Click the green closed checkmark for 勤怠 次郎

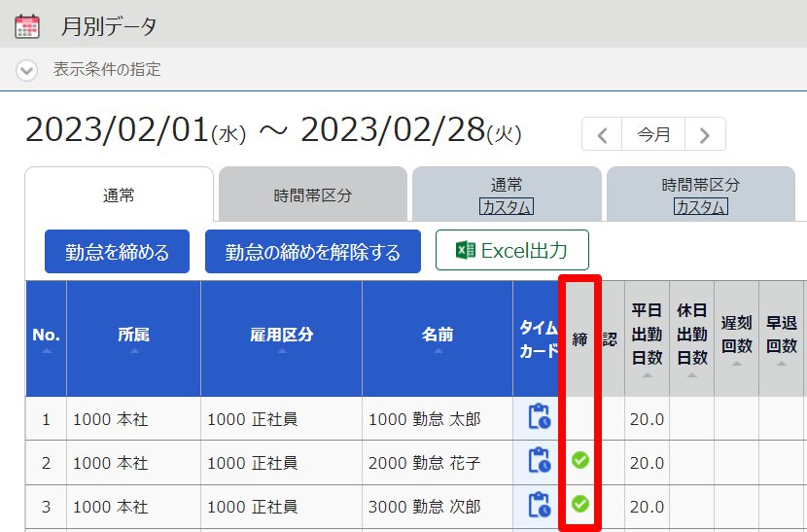tap(580, 504)
